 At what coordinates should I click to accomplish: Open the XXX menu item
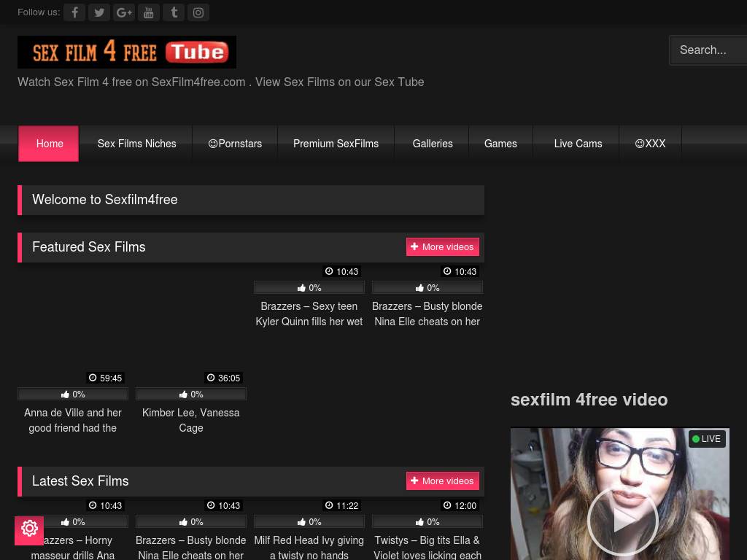pyautogui.click(x=650, y=144)
